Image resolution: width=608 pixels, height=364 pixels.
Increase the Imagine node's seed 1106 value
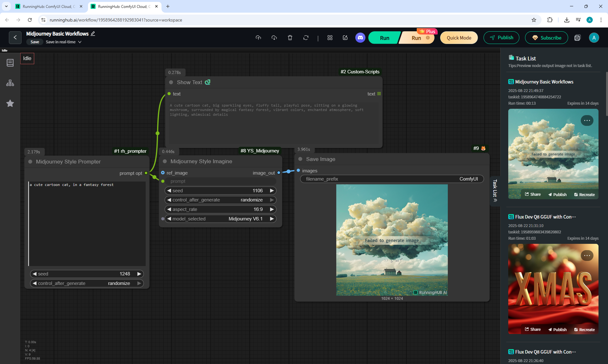pos(272,191)
